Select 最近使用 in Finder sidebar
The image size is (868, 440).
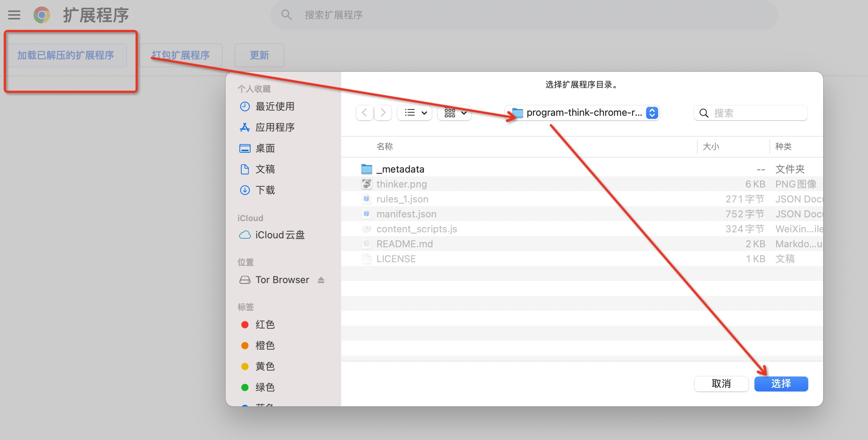(275, 106)
